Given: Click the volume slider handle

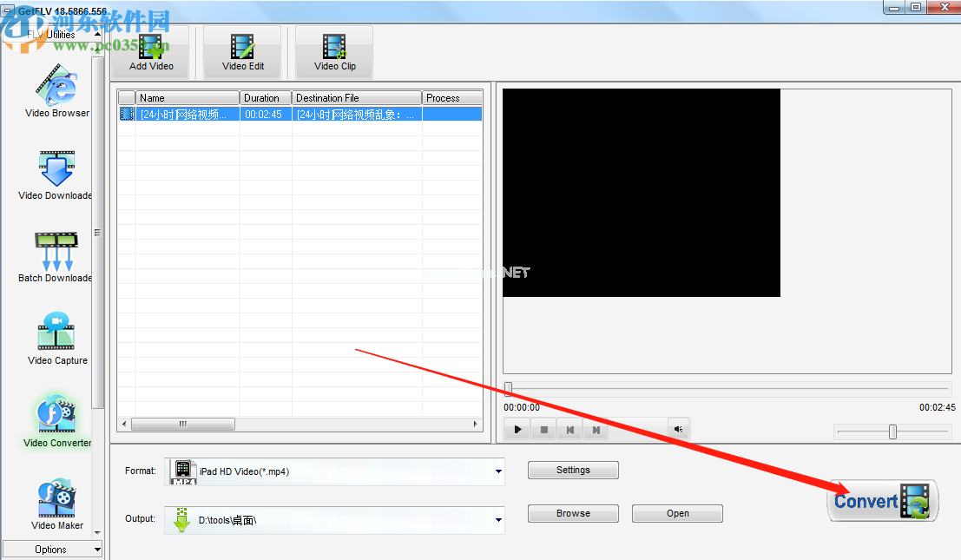Looking at the screenshot, I should coord(892,432).
